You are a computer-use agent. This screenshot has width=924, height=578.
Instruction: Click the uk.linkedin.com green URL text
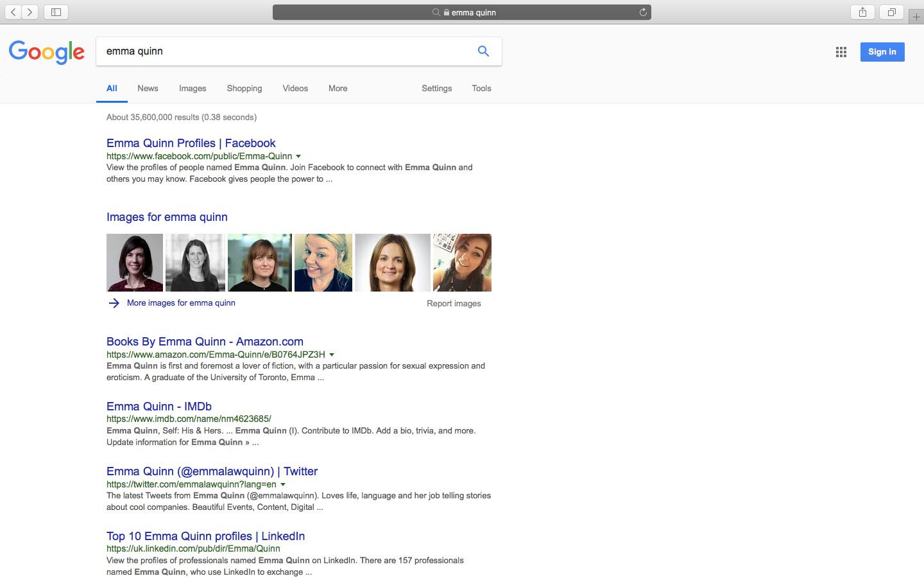[193, 548]
